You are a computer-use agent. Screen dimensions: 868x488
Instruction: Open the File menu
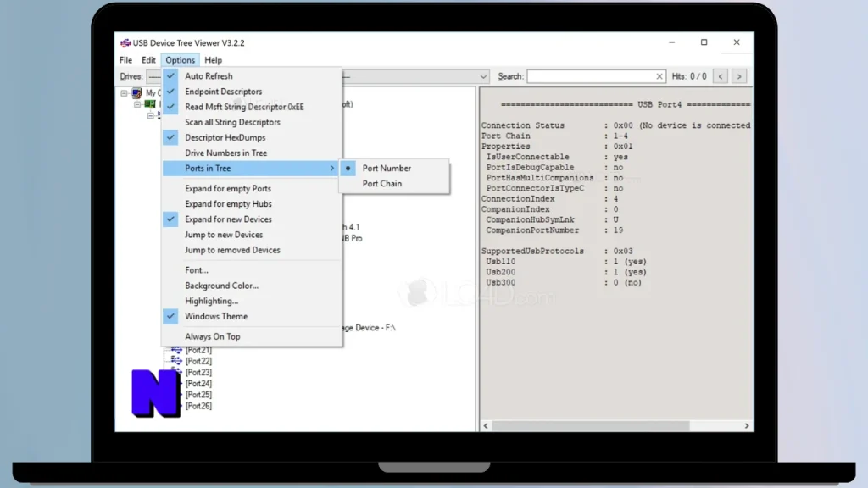[125, 60]
